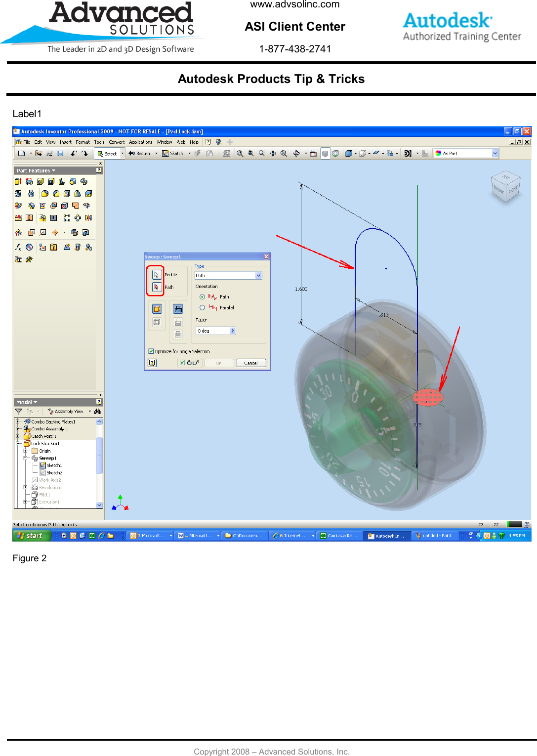Select the Revolve tool in Part Features
The width and height of the screenshot is (537, 756).
29,181
